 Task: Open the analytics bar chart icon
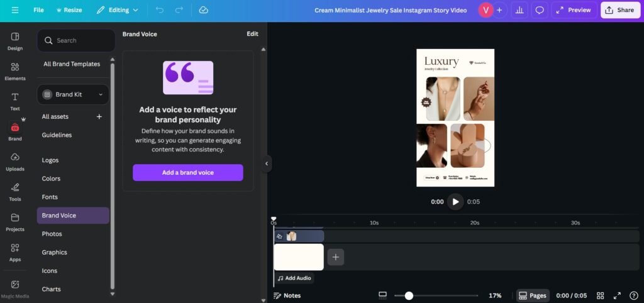pyautogui.click(x=519, y=10)
